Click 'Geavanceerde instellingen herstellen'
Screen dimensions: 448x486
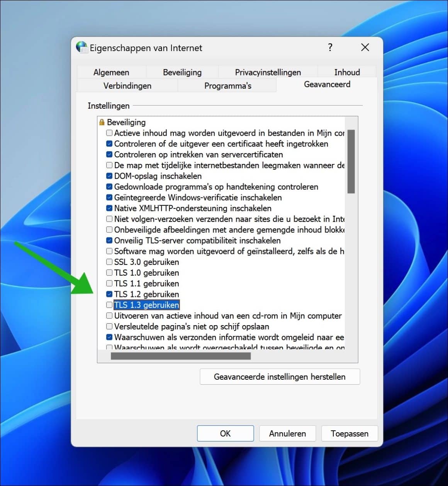(280, 377)
